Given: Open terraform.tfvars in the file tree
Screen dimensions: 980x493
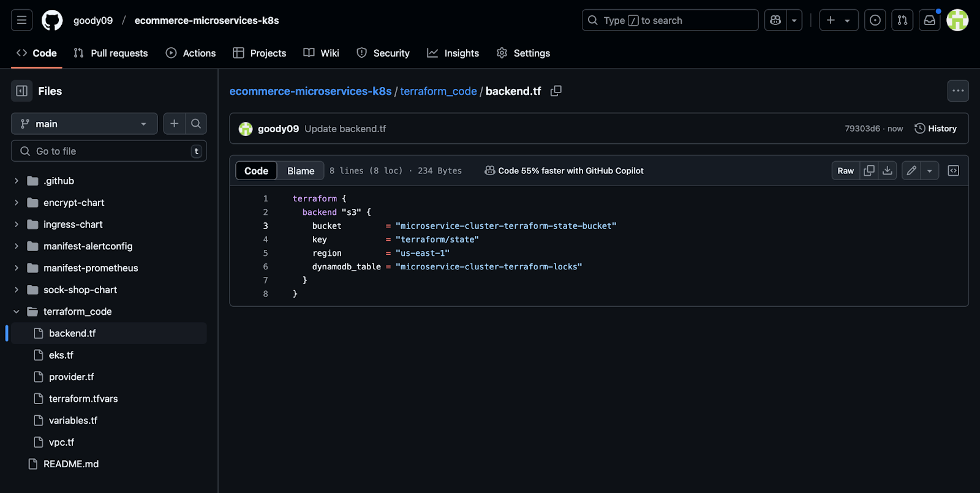Looking at the screenshot, I should pos(109,399).
